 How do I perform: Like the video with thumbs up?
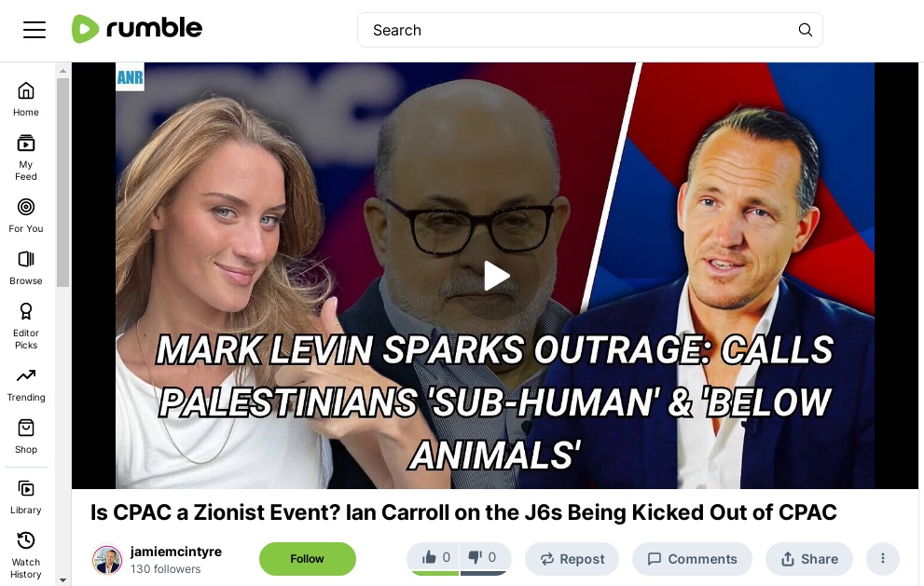(434, 558)
